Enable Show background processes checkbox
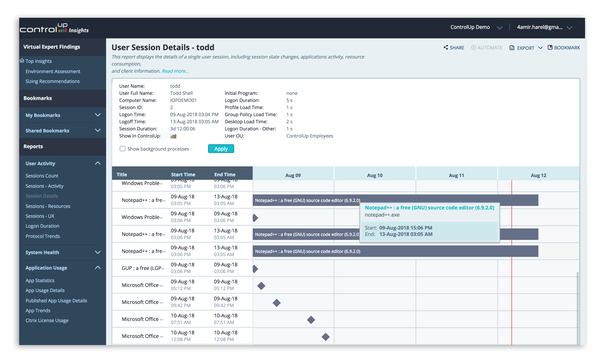Viewport: 605px width, 364px height. coord(122,149)
